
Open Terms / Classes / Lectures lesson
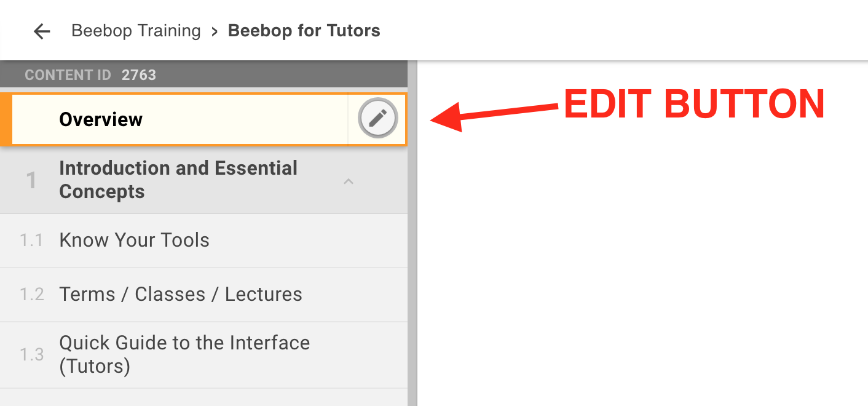click(180, 294)
